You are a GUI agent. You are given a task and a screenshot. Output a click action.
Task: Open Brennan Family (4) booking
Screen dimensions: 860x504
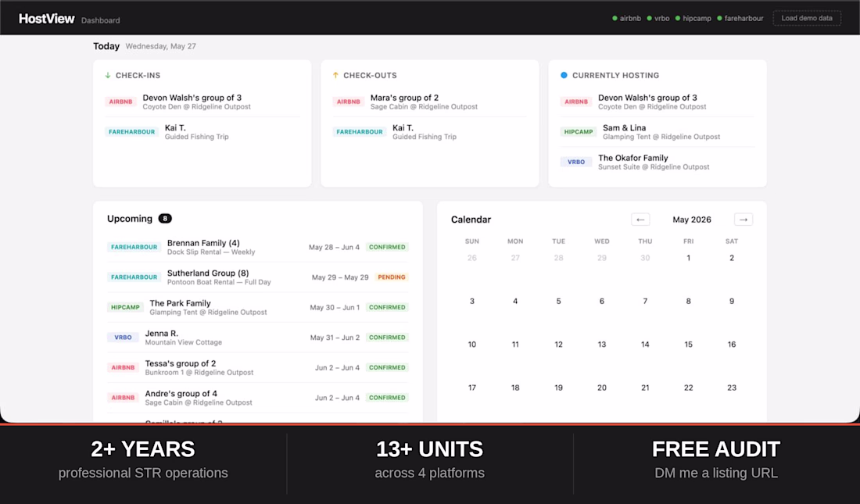pos(258,247)
